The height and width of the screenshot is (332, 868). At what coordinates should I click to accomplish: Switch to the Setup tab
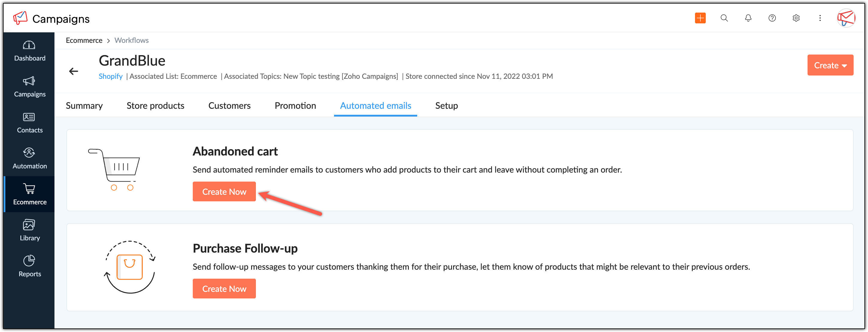(x=446, y=105)
